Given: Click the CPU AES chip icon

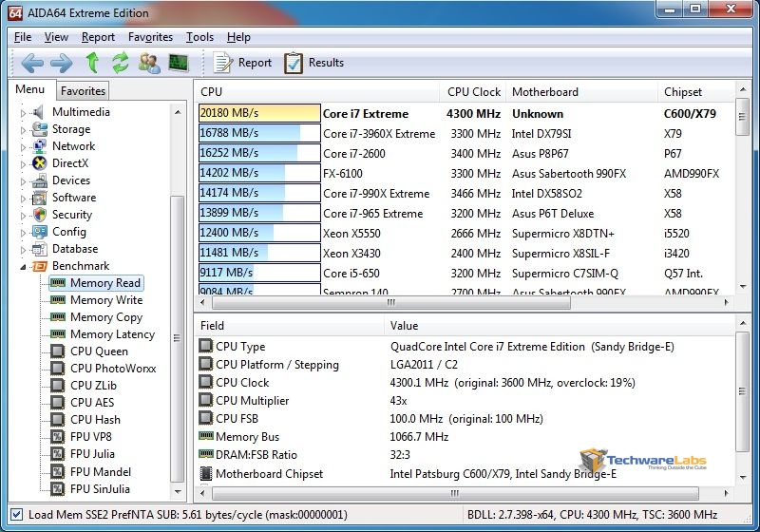Looking at the screenshot, I should 58,403.
